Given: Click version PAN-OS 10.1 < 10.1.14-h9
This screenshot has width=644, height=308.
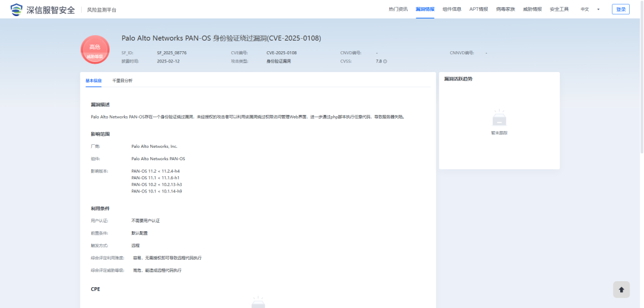Looking at the screenshot, I should (x=156, y=191).
